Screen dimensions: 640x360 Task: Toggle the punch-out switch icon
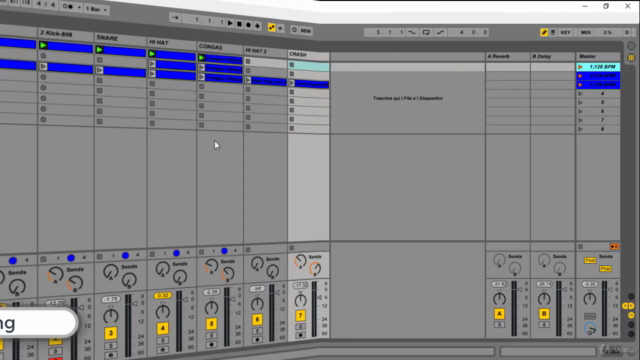(440, 32)
